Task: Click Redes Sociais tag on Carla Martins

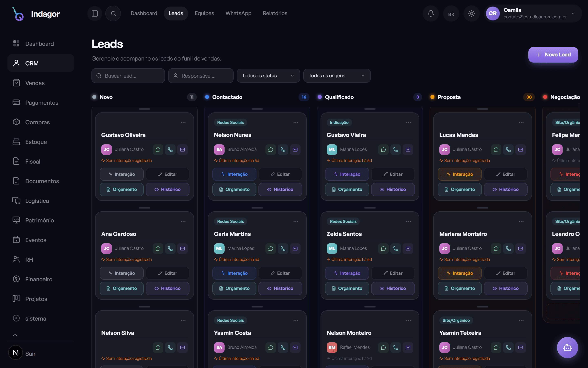Action: [x=230, y=221]
